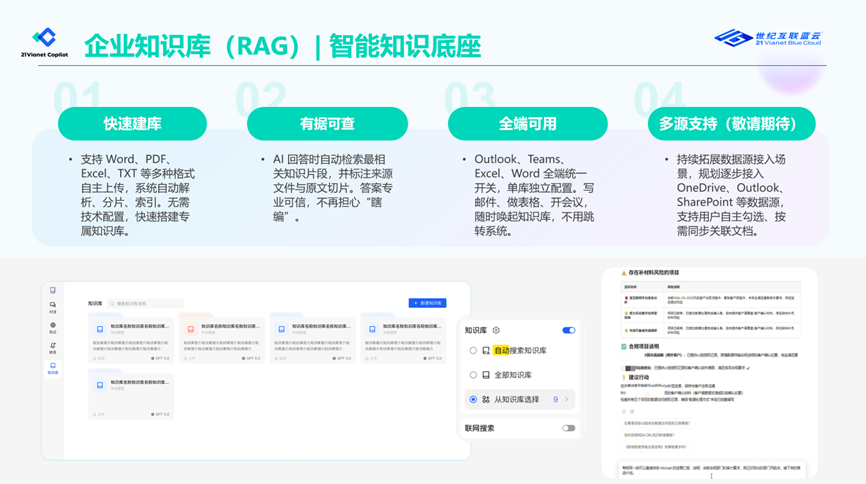
Task: Select the 有据可查 pill tab
Action: [327, 124]
